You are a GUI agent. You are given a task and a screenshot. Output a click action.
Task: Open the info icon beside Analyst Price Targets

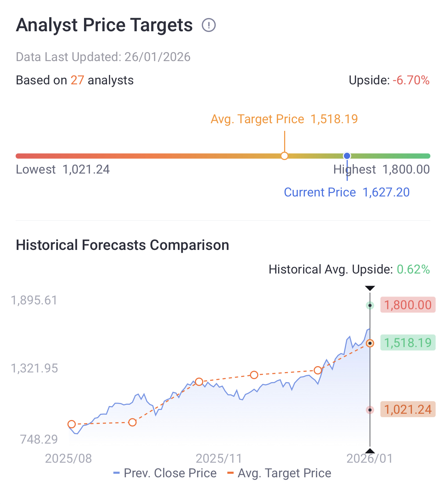click(x=209, y=25)
